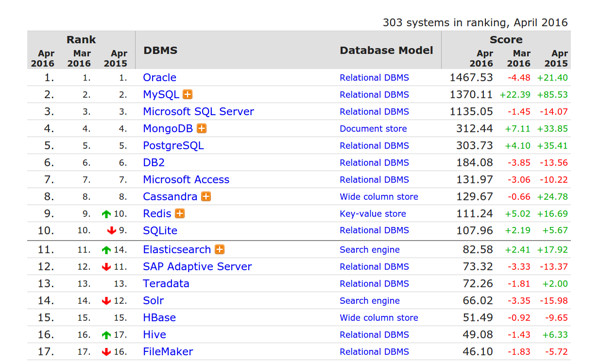Viewport: 601px width, 364px height.
Task: Click Relational DBMS link in Hive row
Action: click(x=374, y=335)
